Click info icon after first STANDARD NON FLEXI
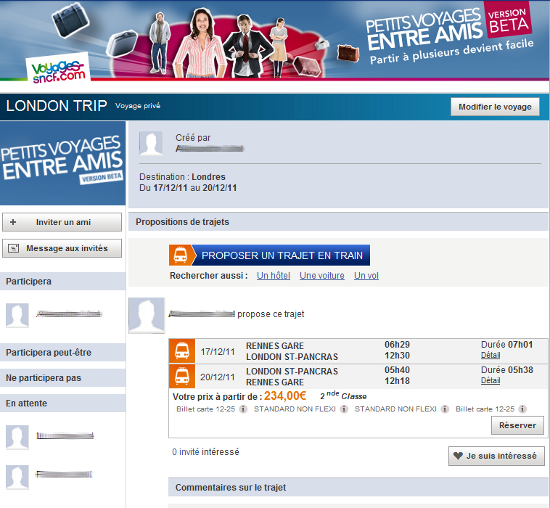Screen dimensions: 550x508 [344, 409]
